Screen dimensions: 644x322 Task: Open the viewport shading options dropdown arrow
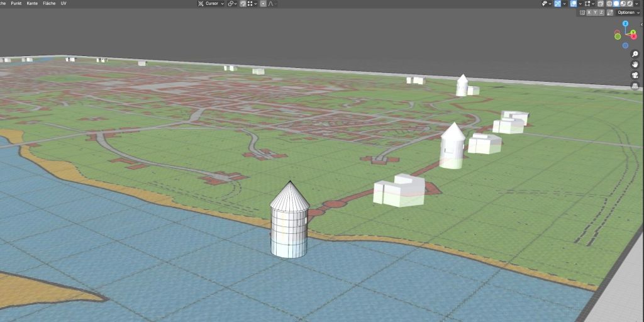(638, 4)
